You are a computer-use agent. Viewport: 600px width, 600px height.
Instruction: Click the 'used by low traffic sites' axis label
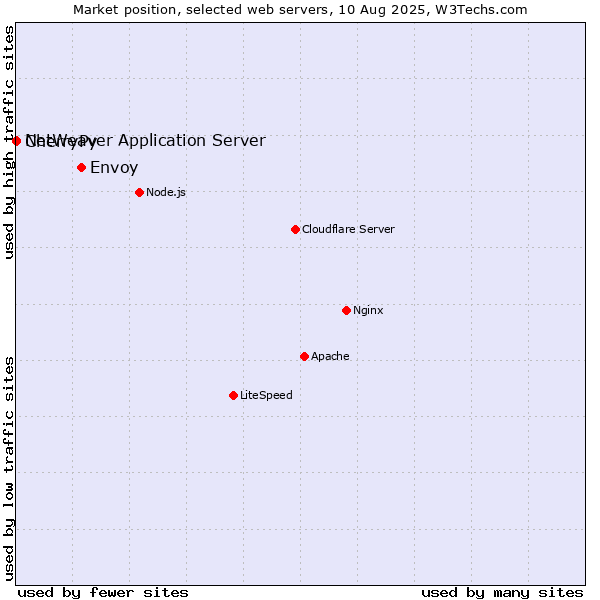9,470
